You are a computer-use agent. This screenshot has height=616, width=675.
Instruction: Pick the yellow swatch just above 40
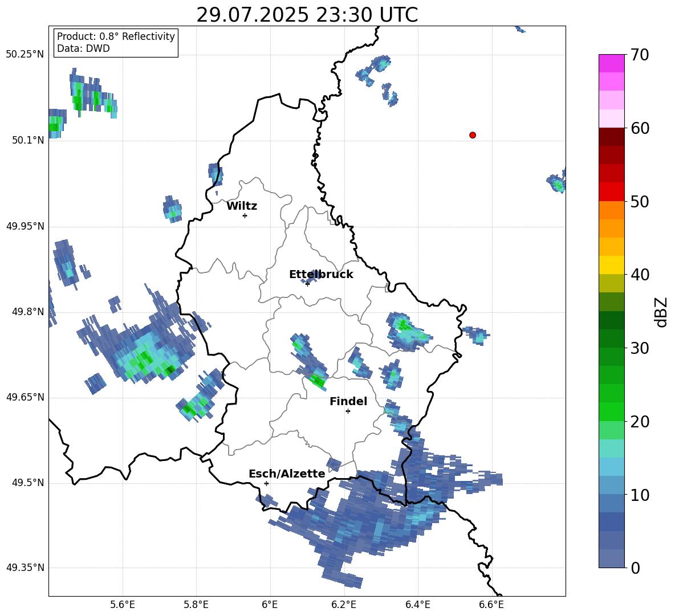coord(611,265)
